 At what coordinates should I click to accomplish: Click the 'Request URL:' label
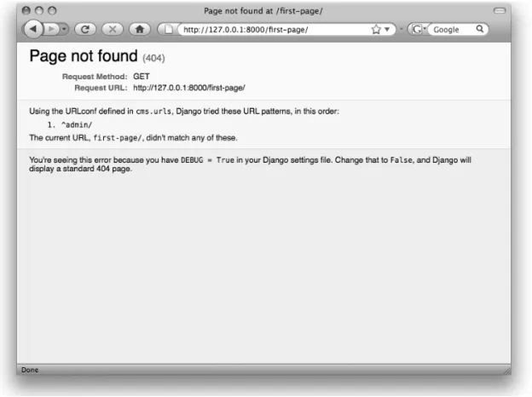point(101,88)
